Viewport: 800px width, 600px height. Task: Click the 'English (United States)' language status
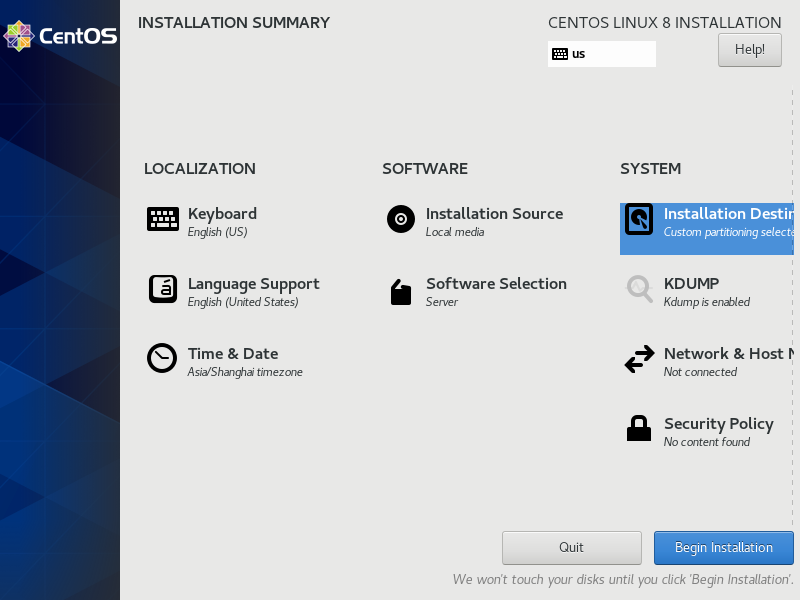tap(243, 302)
